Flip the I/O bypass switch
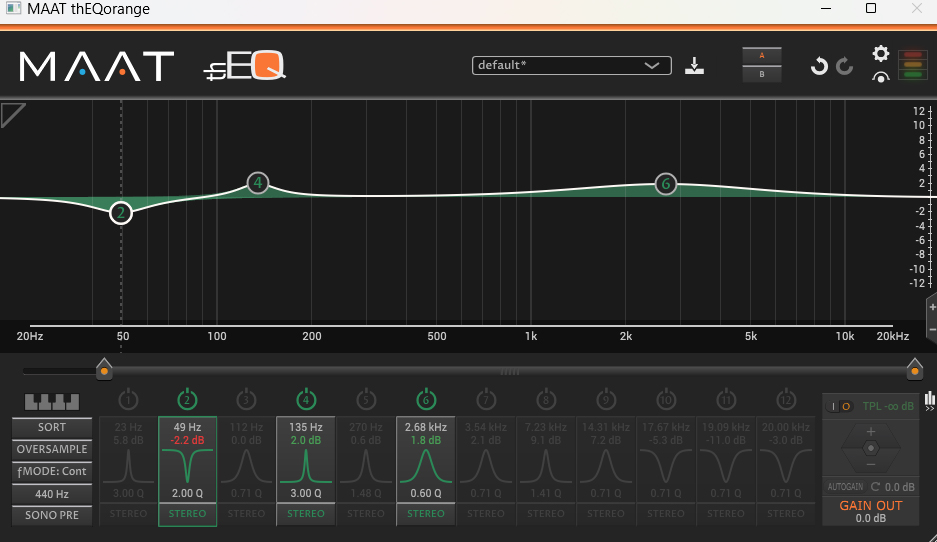The height and width of the screenshot is (542, 937). [840, 406]
